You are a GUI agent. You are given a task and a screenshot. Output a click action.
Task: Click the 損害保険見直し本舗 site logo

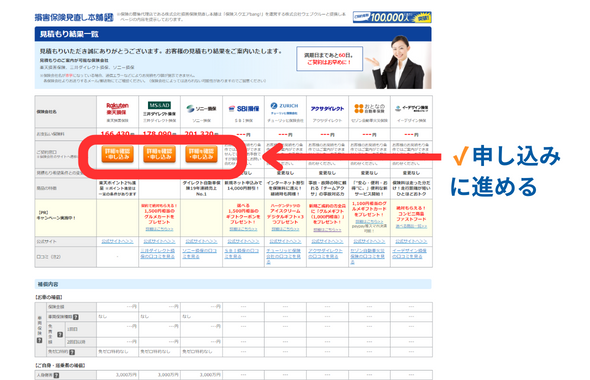pos(74,17)
